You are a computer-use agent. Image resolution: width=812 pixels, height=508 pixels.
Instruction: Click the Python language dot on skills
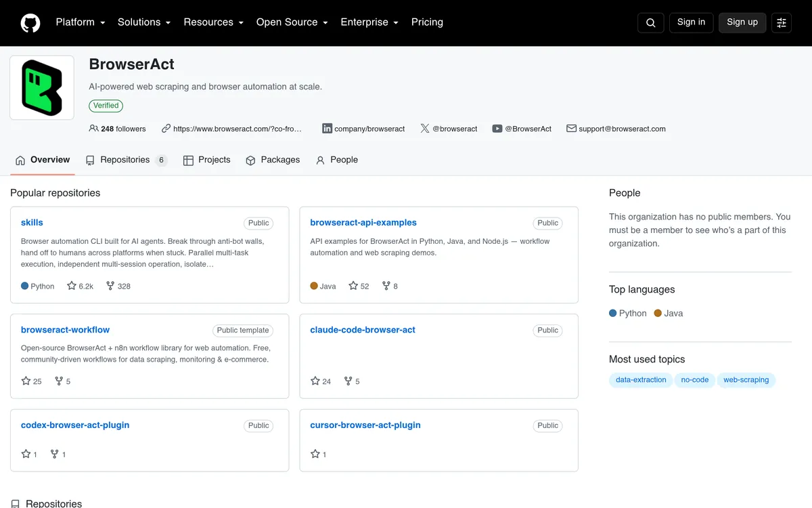click(x=25, y=286)
